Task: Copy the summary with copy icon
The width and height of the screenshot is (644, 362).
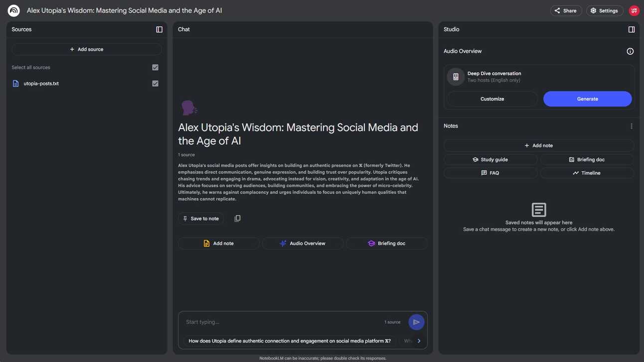Action: click(237, 219)
